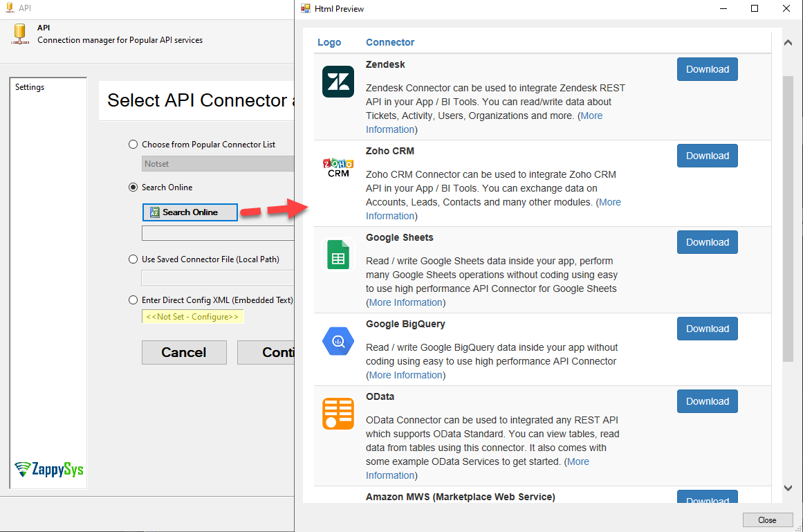Download the Google Sheets connector
The width and height of the screenshot is (803, 532).
[x=708, y=242]
